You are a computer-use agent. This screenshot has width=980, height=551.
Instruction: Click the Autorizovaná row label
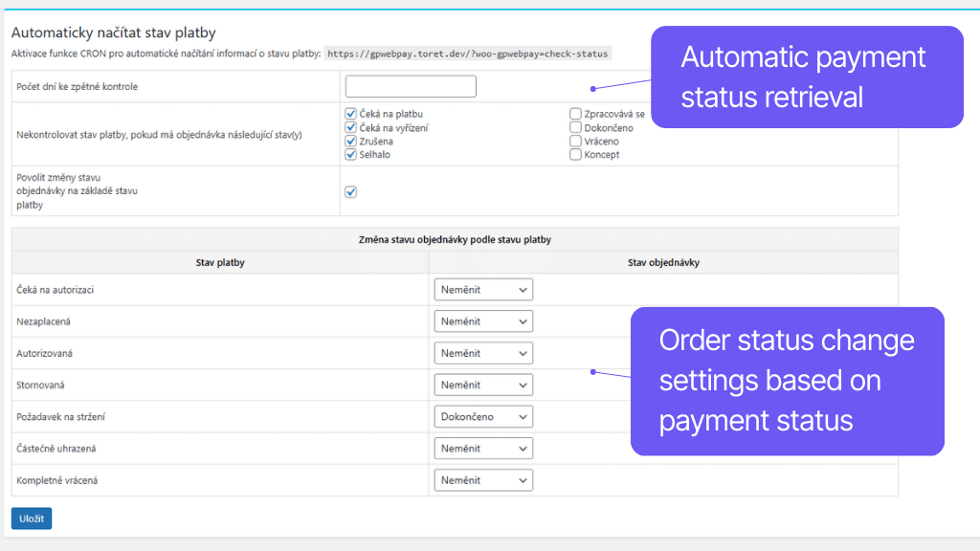pos(44,354)
